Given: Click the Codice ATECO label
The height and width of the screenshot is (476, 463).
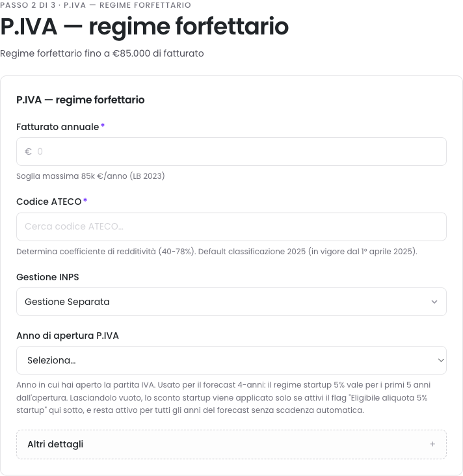Looking at the screenshot, I should click(49, 202).
